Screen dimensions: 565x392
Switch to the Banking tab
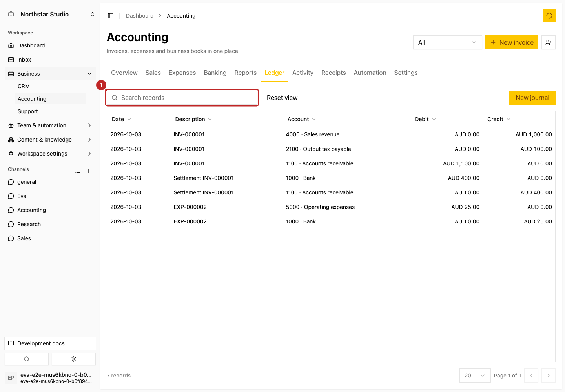pos(215,73)
